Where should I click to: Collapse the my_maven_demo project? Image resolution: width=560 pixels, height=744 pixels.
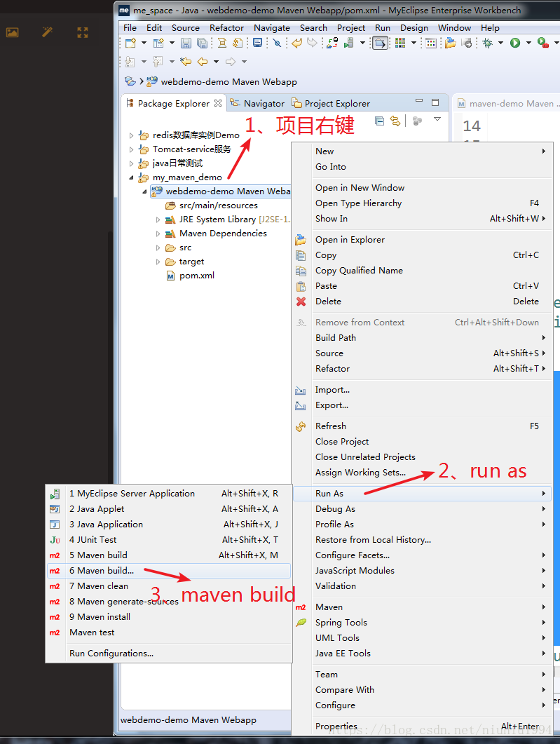[x=131, y=177]
